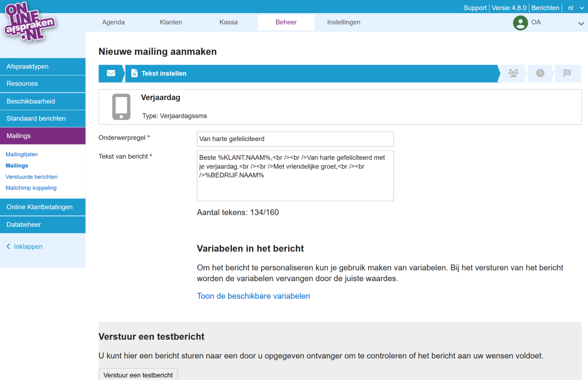Open the Mailchimp koppeling link
The width and height of the screenshot is (588, 380).
coord(31,188)
